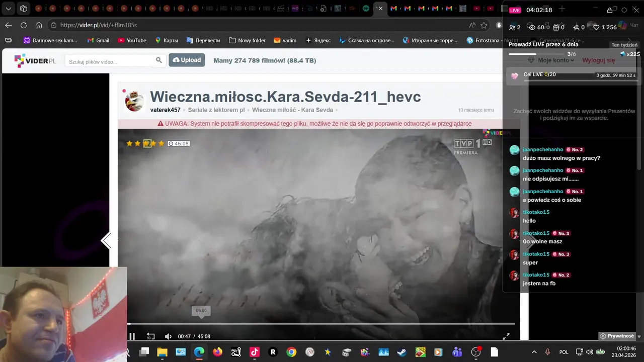Open Microsoft Teams taskbar icon
Screen dimensions: 644x362
tap(457, 352)
